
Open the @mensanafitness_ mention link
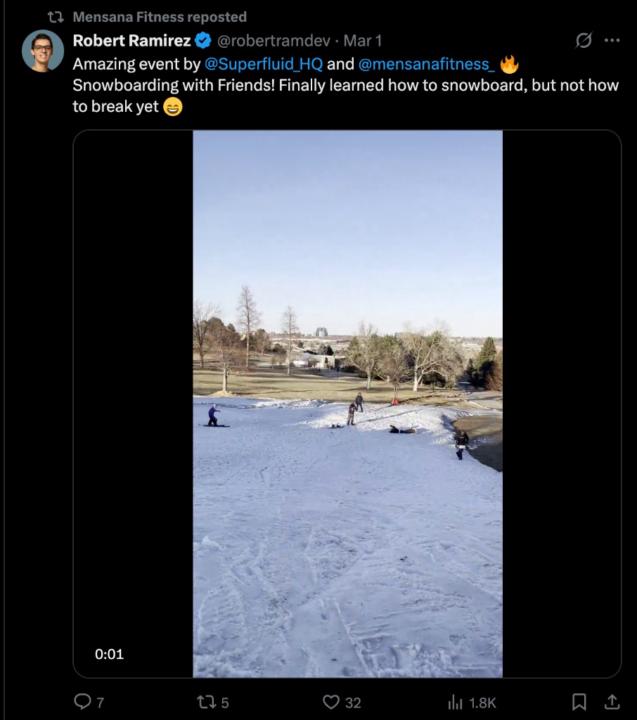[425, 64]
